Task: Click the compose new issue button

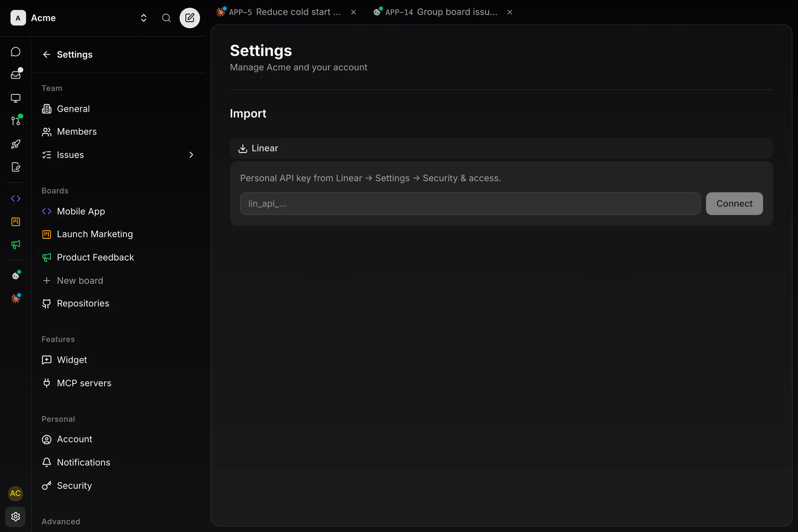Action: pyautogui.click(x=190, y=18)
